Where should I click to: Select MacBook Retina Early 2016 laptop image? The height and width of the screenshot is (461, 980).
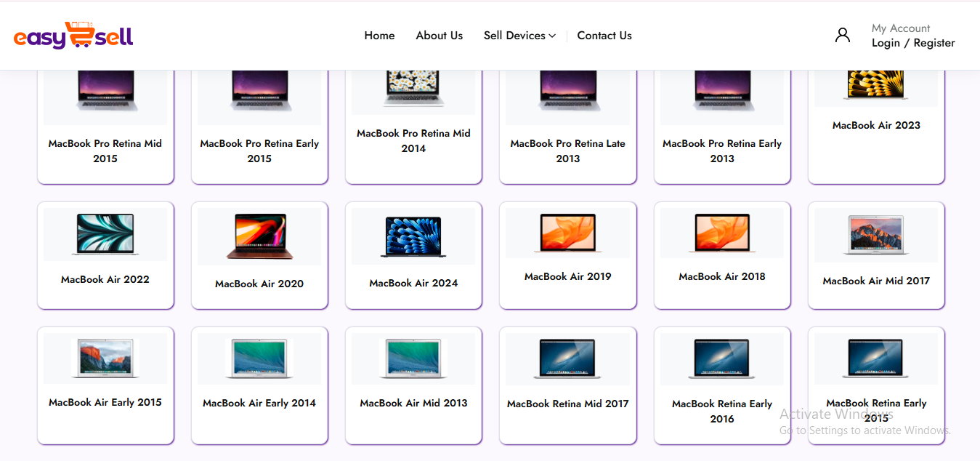[x=722, y=358]
